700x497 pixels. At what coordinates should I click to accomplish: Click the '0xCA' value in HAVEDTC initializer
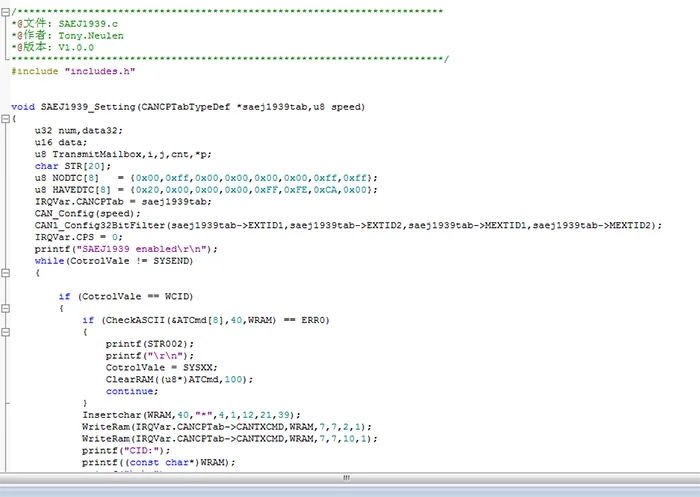pyautogui.click(x=325, y=190)
